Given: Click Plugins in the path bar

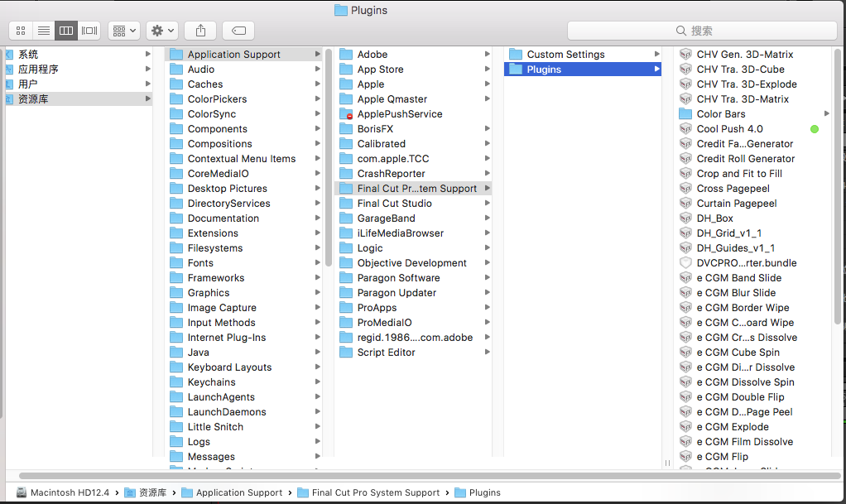Looking at the screenshot, I should coord(478,492).
